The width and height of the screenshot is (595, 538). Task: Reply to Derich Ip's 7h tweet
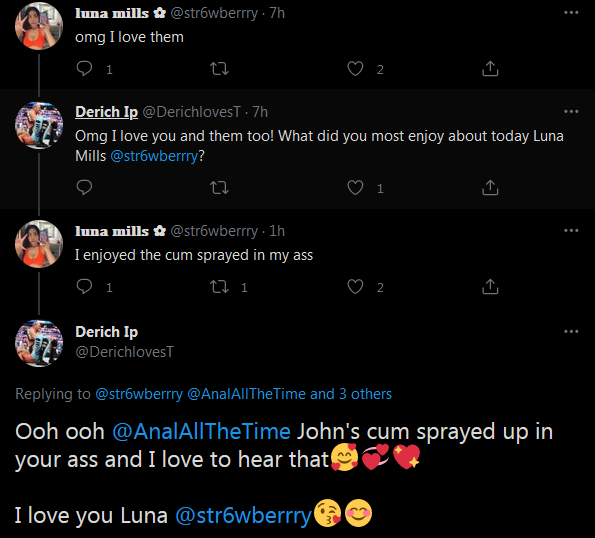coord(84,187)
